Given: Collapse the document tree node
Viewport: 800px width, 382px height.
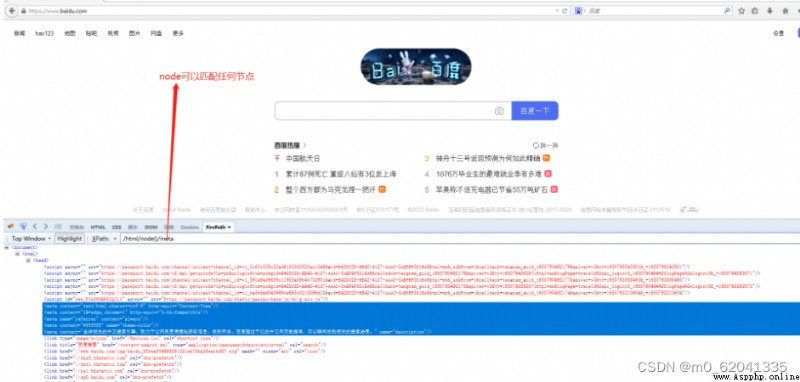Looking at the screenshot, I should coord(7,247).
